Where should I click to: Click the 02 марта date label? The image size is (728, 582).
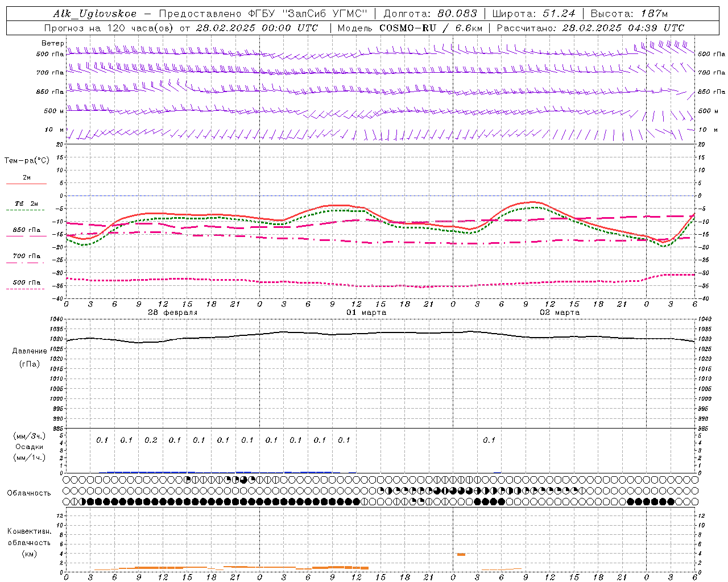point(560,313)
